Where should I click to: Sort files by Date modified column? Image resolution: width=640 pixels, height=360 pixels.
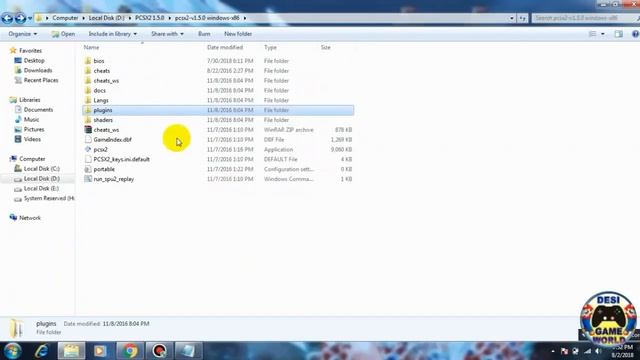(x=225, y=47)
